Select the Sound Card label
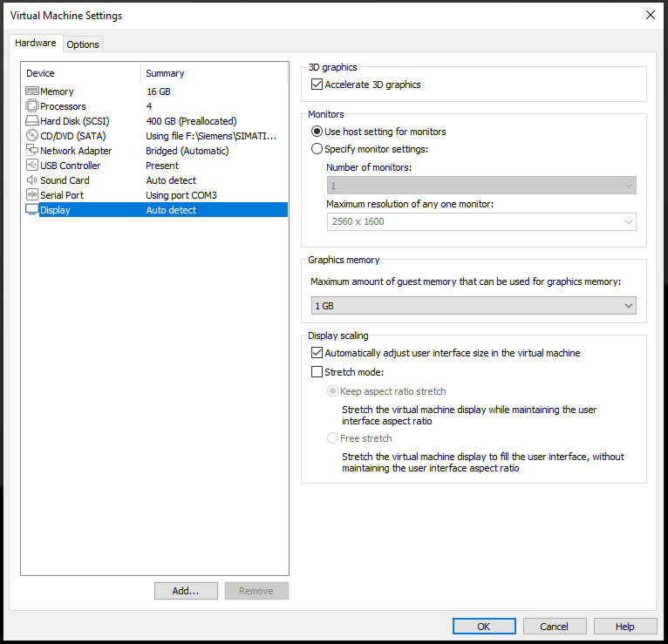This screenshot has height=644, width=668. (x=65, y=180)
